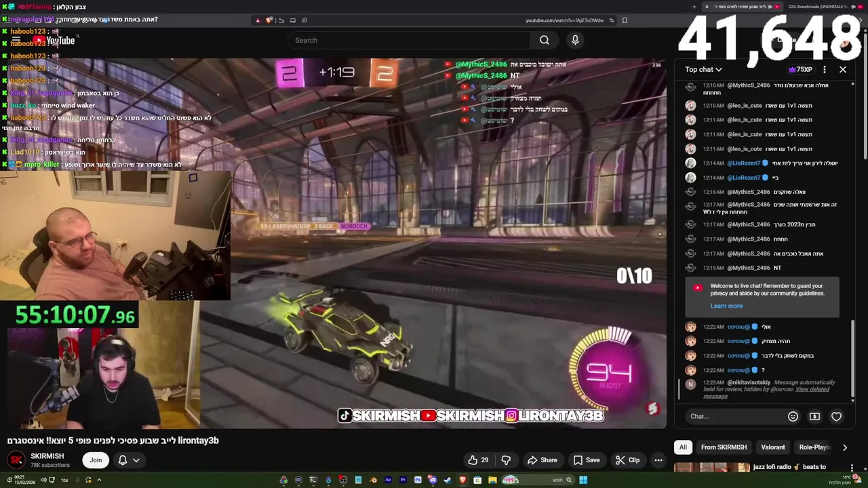Focus the YouTube Search field
Viewport: 868px width, 488px height.
click(x=409, y=40)
